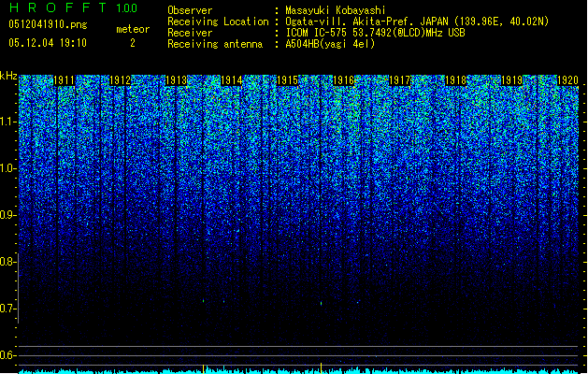
Task: Click the 1911 time marker
Action: tap(64, 80)
